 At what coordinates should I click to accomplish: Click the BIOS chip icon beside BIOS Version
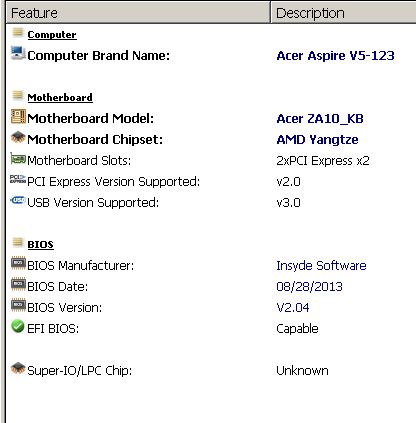tap(18, 305)
